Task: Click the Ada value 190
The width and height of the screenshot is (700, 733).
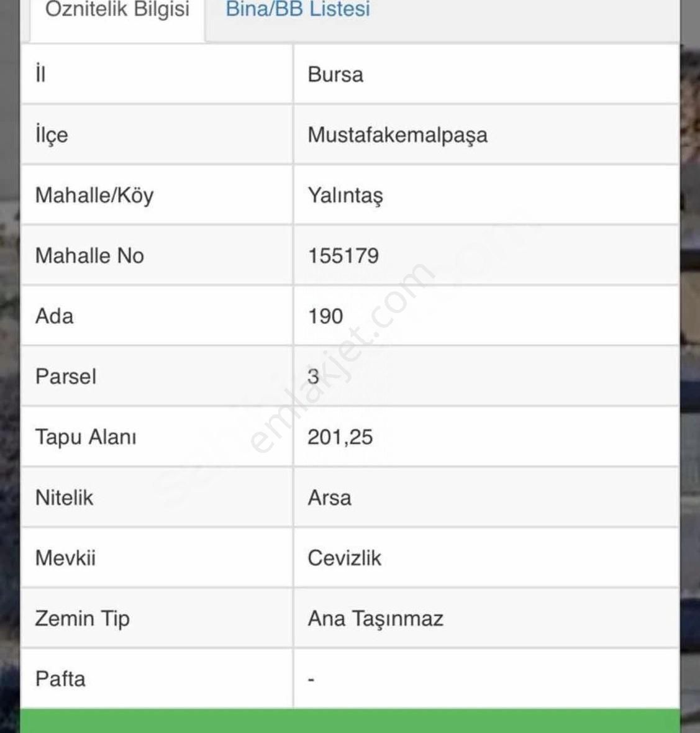Action: [x=325, y=316]
